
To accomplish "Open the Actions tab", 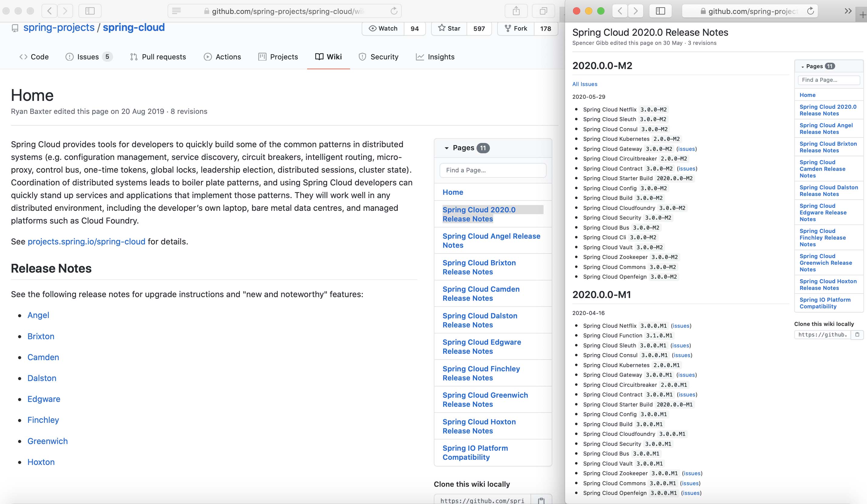I will click(x=222, y=57).
